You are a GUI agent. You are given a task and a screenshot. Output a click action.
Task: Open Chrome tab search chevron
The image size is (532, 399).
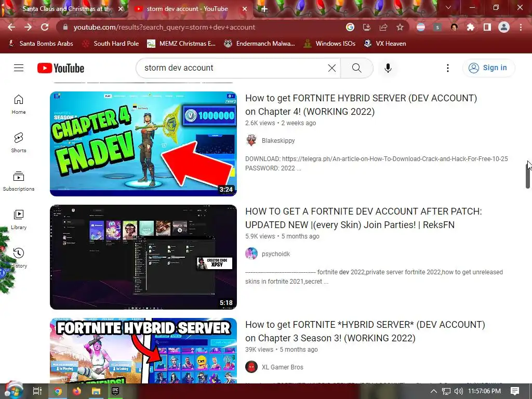pos(448,7)
